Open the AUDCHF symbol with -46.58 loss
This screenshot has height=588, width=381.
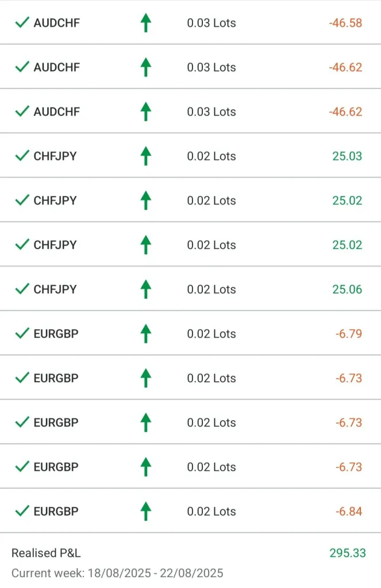tap(56, 23)
